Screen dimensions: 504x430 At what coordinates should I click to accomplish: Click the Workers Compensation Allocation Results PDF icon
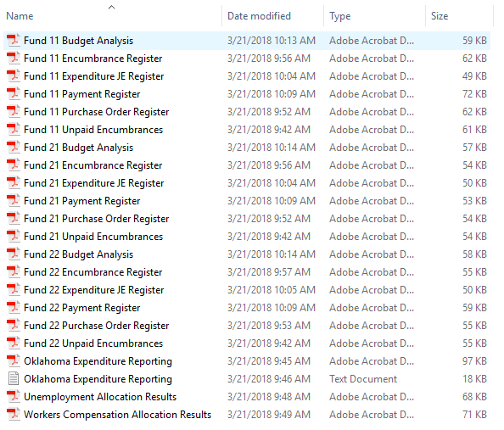point(14,414)
